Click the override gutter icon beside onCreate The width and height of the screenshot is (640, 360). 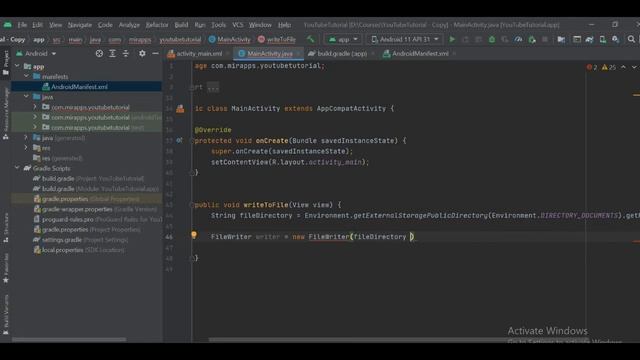tap(180, 140)
